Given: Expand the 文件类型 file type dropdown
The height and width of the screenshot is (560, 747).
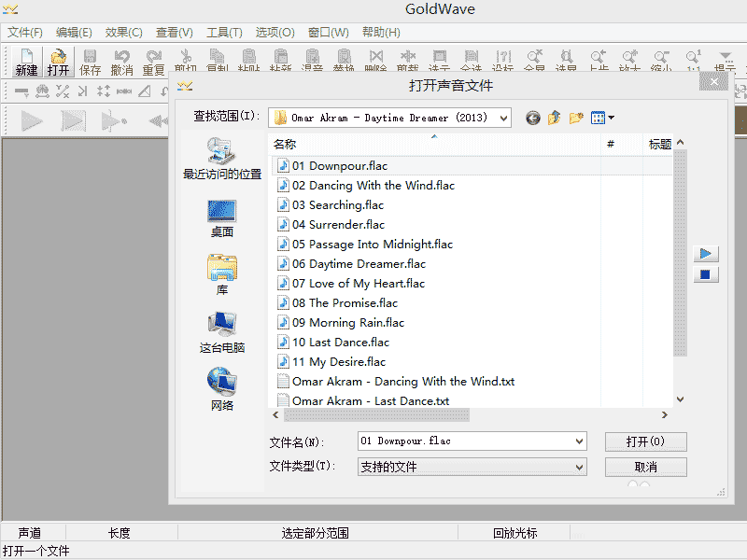Looking at the screenshot, I should pyautogui.click(x=578, y=467).
